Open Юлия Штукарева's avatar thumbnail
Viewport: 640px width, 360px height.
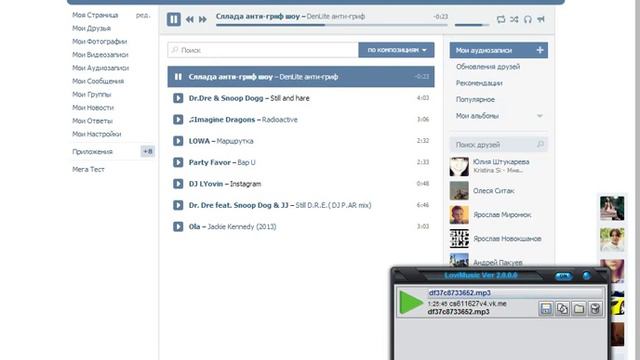point(459,167)
